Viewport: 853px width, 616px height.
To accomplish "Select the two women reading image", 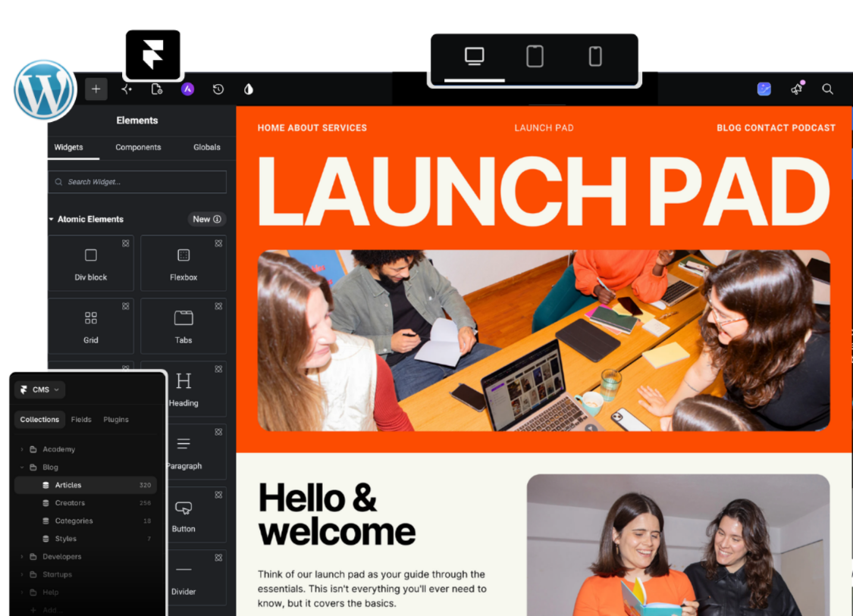I will tap(678, 545).
